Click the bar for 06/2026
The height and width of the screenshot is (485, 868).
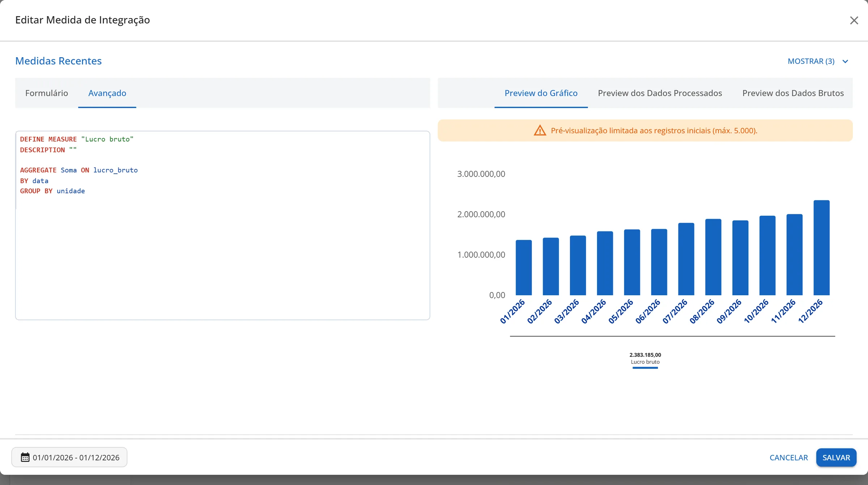click(659, 262)
